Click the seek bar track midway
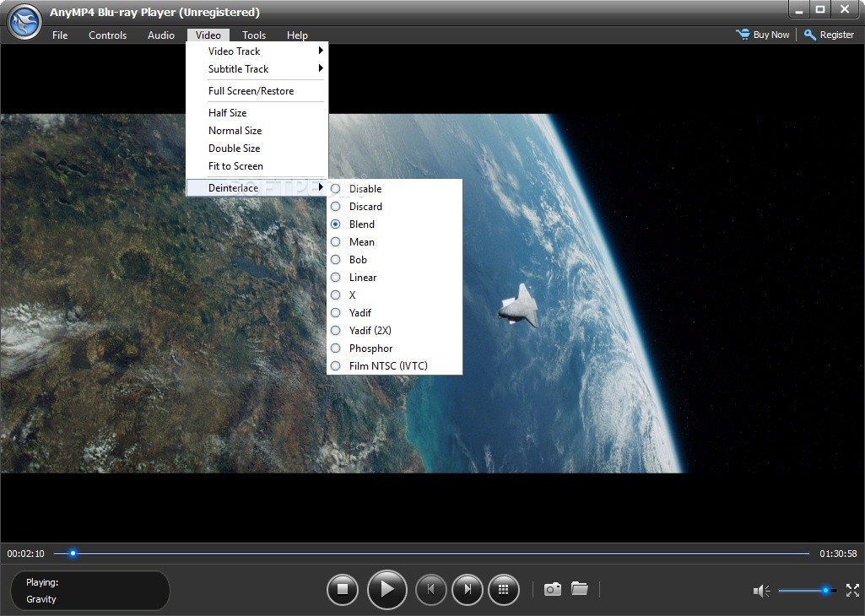 pyautogui.click(x=432, y=553)
